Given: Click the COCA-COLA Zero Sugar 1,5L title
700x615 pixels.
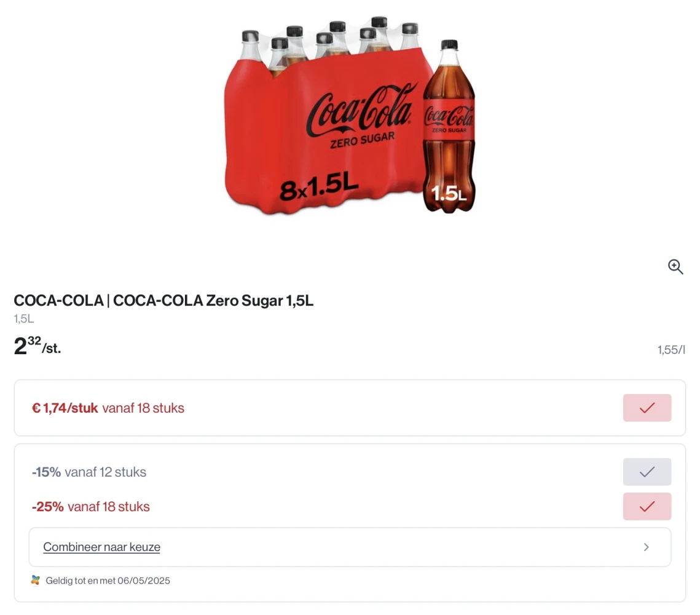Looking at the screenshot, I should (x=163, y=301).
